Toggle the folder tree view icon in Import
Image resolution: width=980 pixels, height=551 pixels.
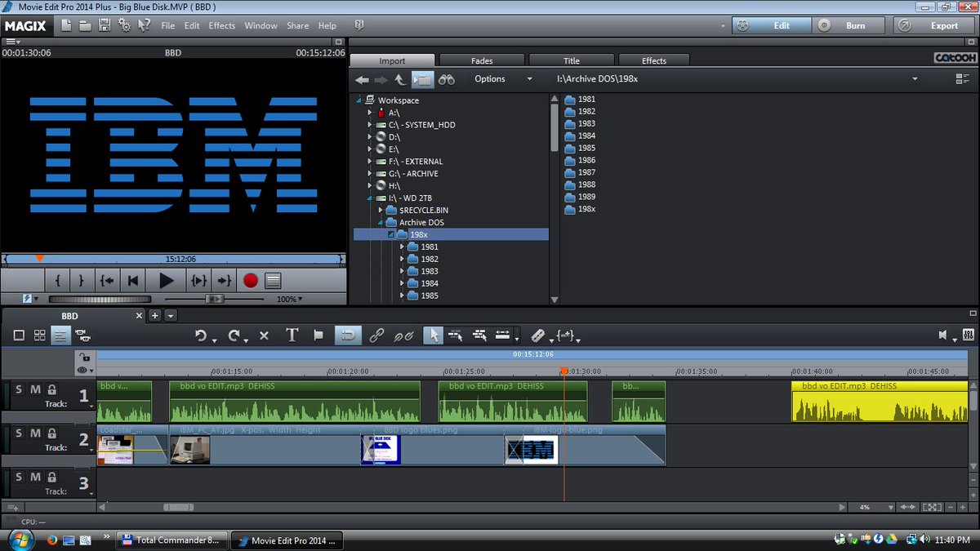(x=421, y=79)
